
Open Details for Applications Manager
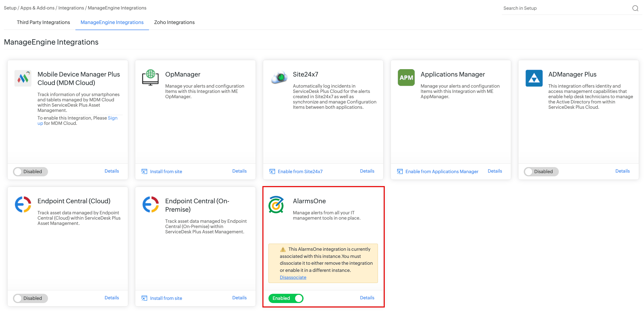(495, 171)
